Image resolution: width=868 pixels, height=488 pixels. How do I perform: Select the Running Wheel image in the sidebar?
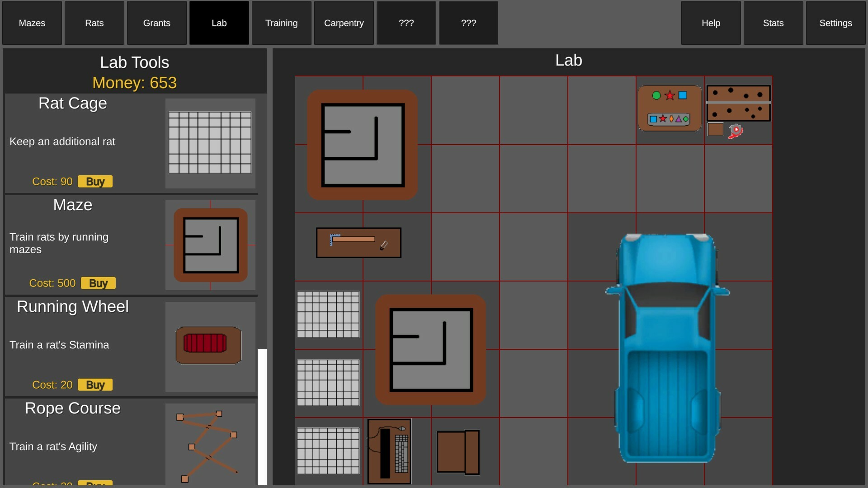[208, 346]
